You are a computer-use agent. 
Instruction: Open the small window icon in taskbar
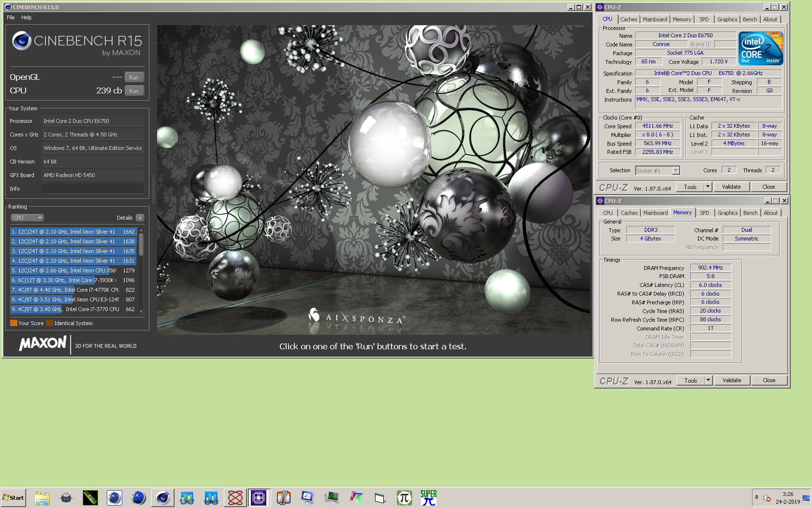click(380, 498)
